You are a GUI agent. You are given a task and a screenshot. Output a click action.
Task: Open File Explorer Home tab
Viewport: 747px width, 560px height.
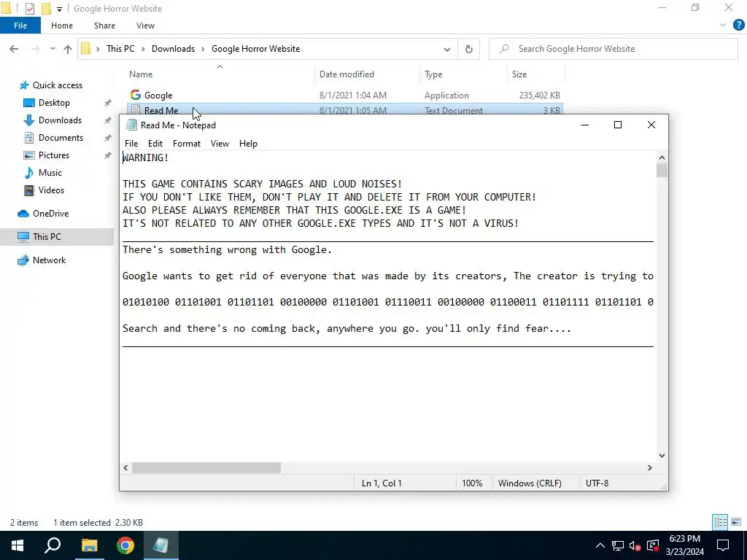62,26
